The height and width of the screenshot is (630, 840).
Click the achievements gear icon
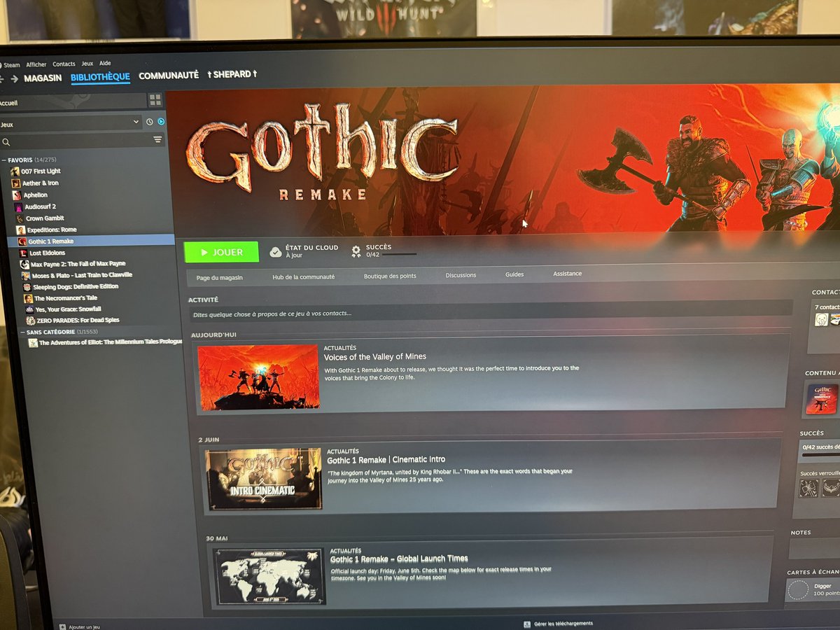click(356, 251)
